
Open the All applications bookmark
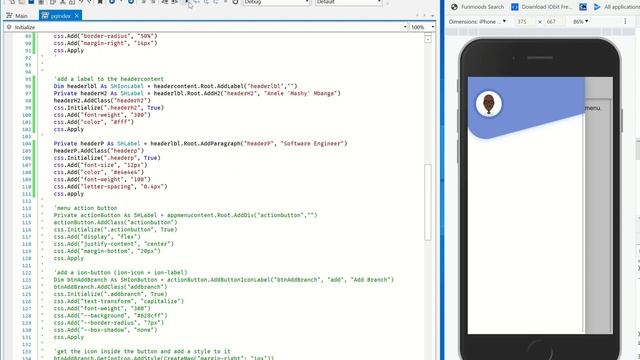[617, 7]
